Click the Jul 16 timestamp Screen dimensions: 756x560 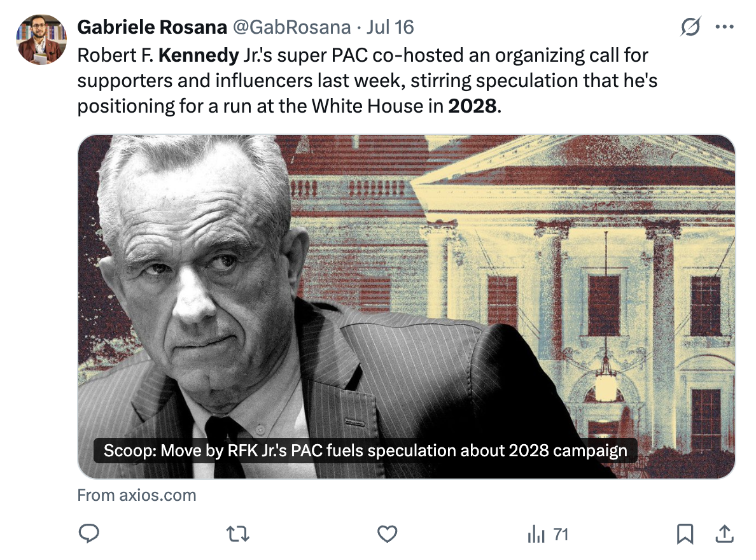tap(391, 27)
